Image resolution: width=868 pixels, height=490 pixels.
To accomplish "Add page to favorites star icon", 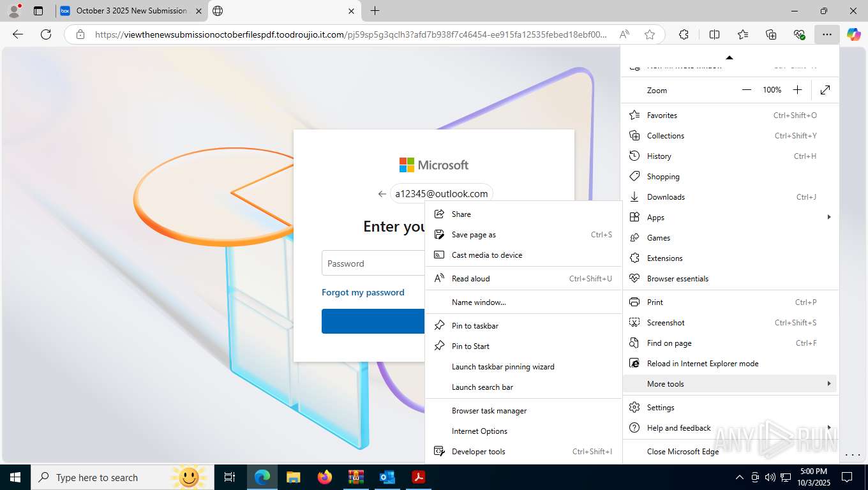I will 650,34.
